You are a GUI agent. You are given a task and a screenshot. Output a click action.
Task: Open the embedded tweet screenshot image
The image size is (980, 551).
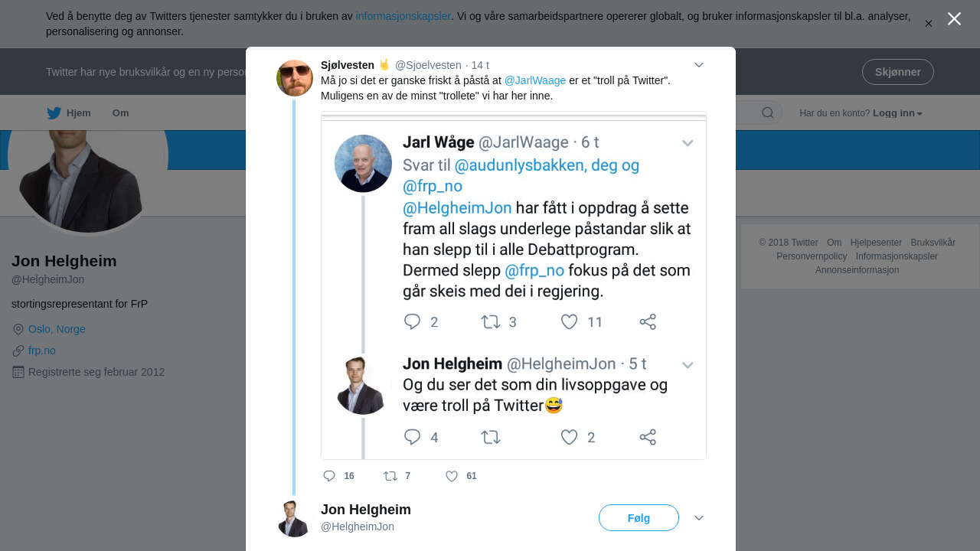click(x=513, y=285)
